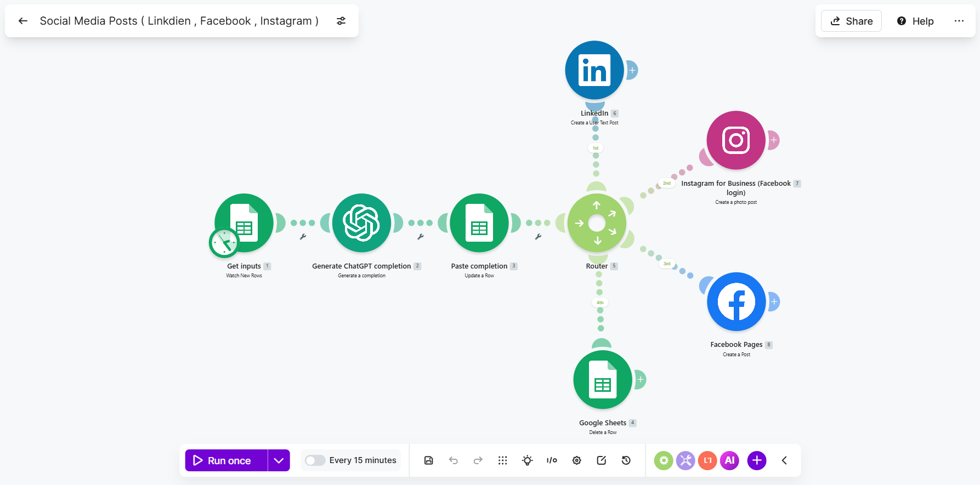Click the Run once button
980x485 pixels.
(x=226, y=460)
